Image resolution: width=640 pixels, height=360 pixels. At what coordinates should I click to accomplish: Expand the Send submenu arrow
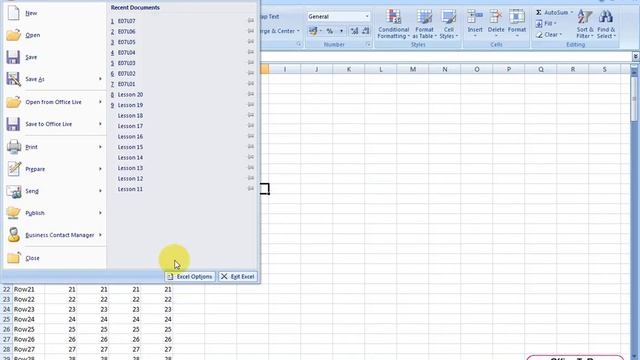click(x=100, y=191)
